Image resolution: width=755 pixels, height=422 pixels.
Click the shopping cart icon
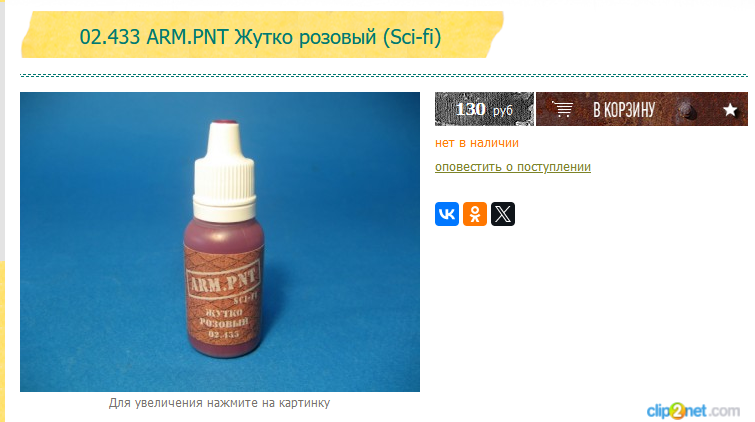point(562,109)
